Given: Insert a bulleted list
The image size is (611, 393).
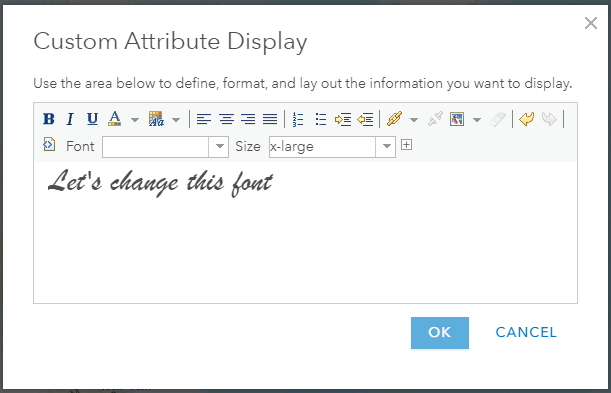Looking at the screenshot, I should click(x=321, y=119).
